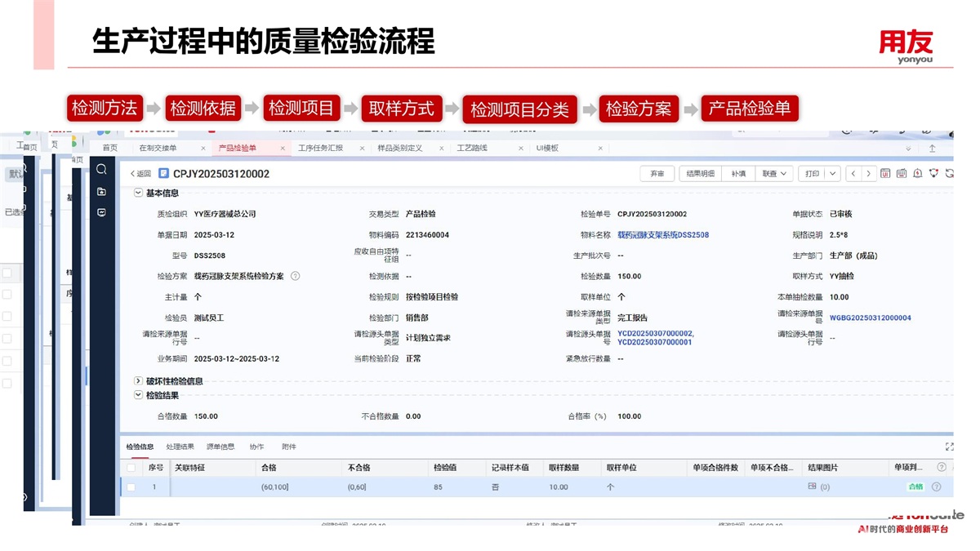Go to the next document arrow
Viewport: 980px width, 551px height.
[868, 174]
